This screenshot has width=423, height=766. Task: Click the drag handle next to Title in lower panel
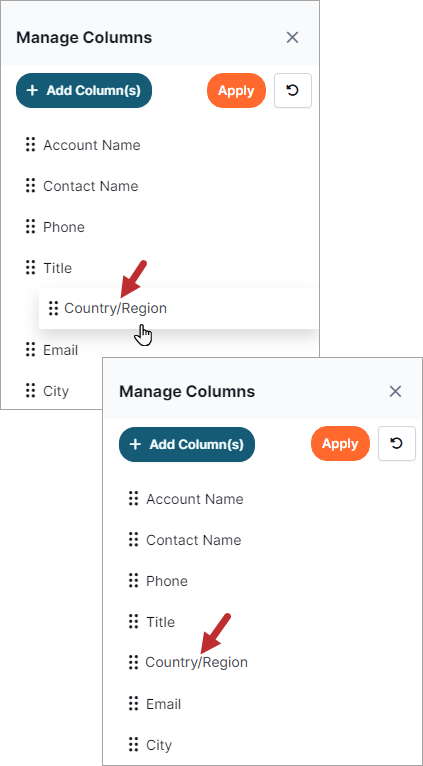pyautogui.click(x=133, y=621)
